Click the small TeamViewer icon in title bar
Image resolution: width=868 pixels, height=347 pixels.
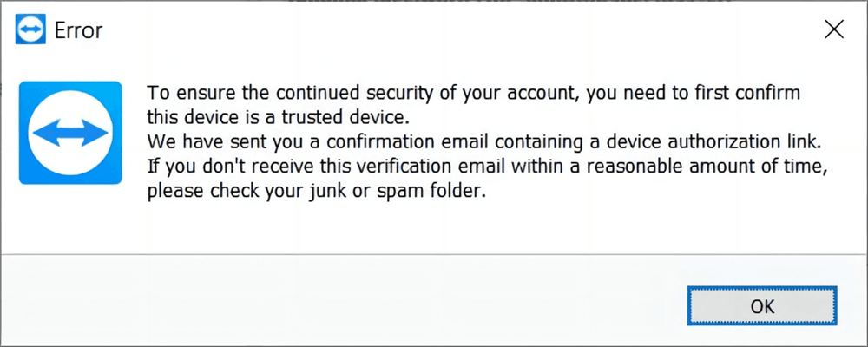[x=30, y=30]
